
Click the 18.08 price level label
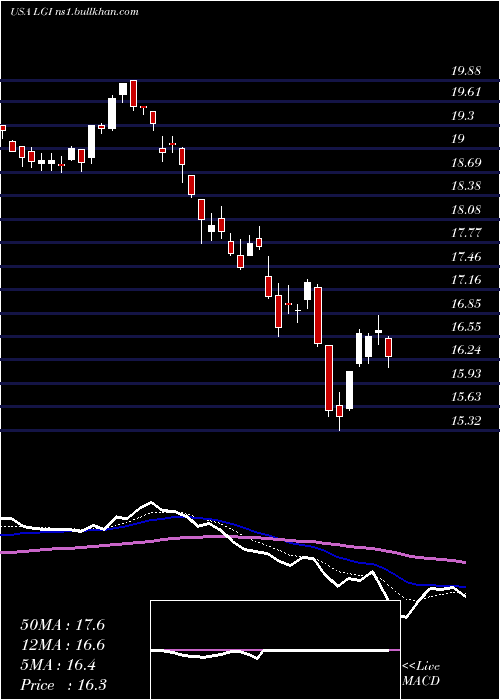[x=466, y=209]
